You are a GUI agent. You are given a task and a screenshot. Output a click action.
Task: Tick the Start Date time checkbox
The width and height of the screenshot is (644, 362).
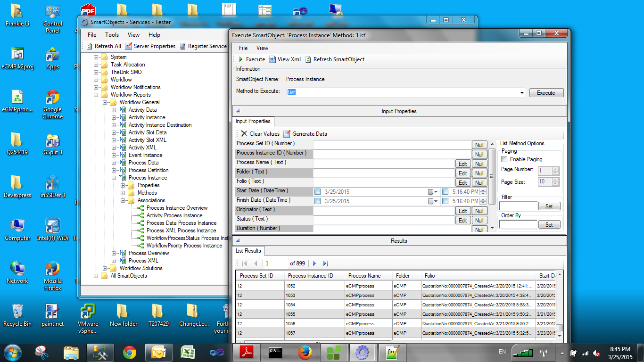pos(445,192)
